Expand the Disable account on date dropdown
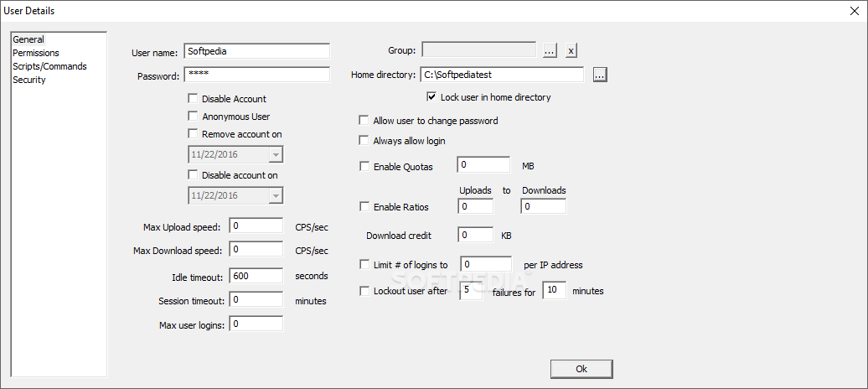868x389 pixels. pyautogui.click(x=276, y=195)
